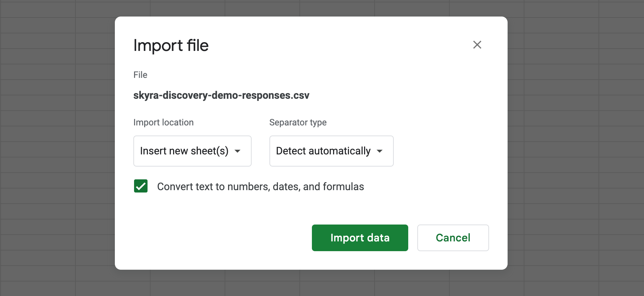
Task: Click the Import file dialog title
Action: tap(171, 46)
